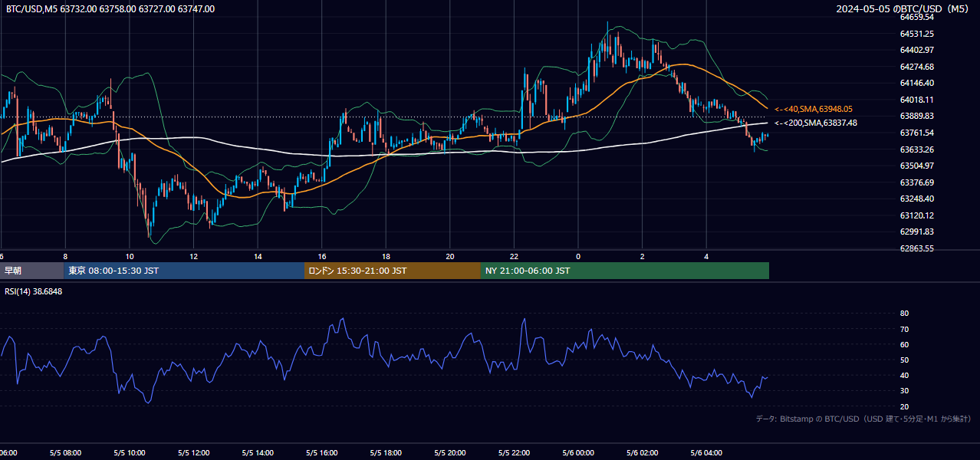
Task: Click hour 14 on price chart time axis
Action: click(x=258, y=256)
